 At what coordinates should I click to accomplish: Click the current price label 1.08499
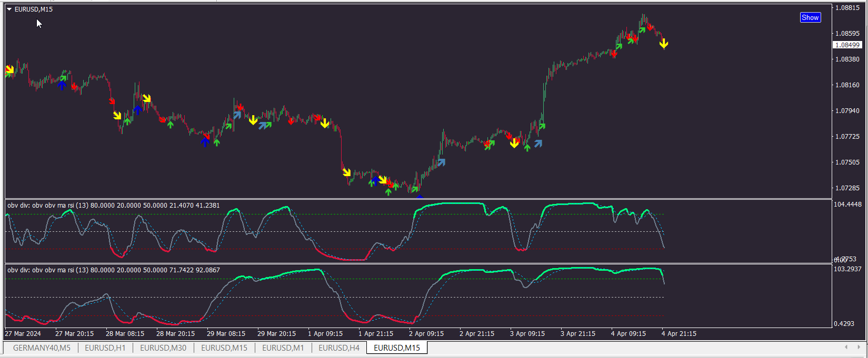[847, 45]
